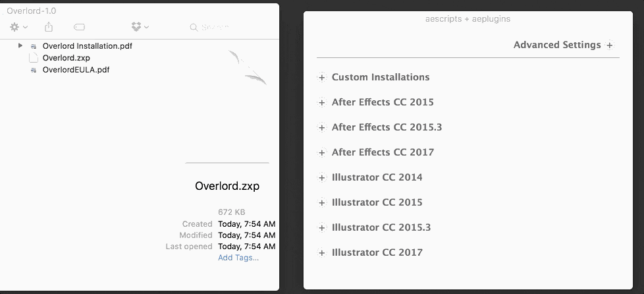
Task: Click the OverlordEULA.pdf file icon
Action: [34, 70]
